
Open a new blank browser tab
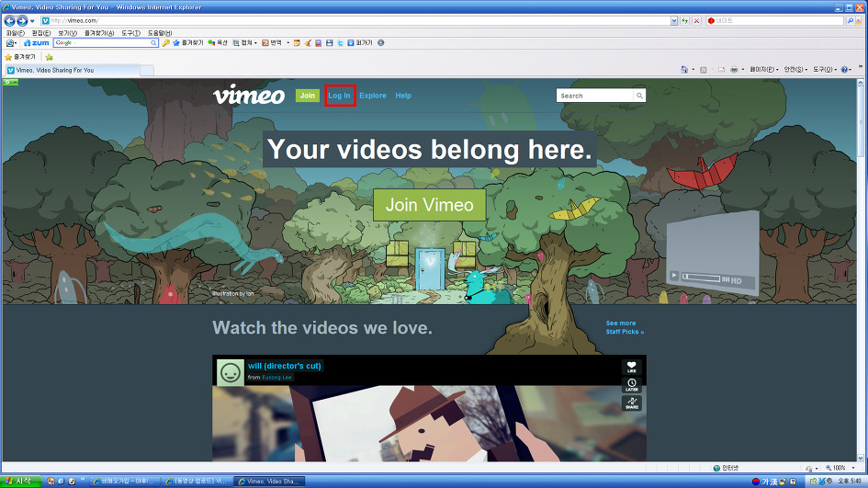(x=147, y=71)
